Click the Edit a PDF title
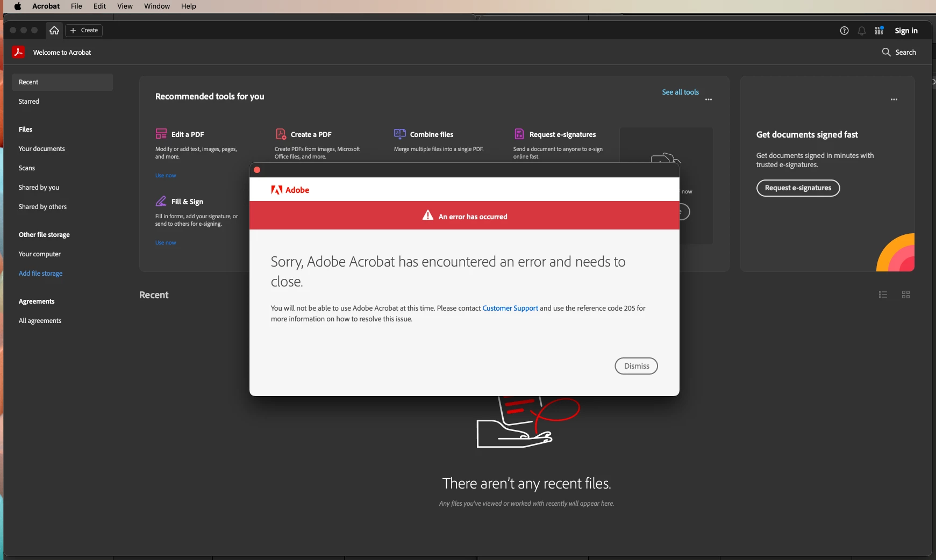 coord(188,134)
